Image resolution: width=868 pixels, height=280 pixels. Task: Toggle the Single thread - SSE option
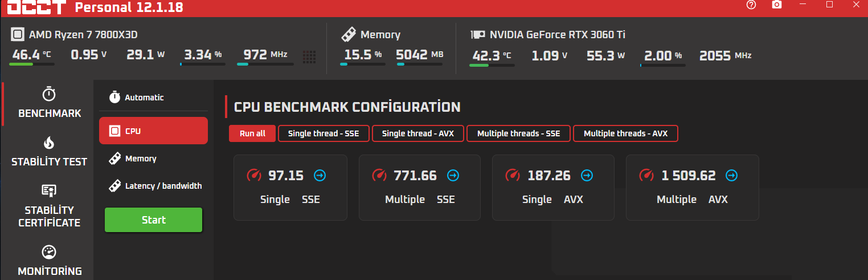[x=324, y=133]
